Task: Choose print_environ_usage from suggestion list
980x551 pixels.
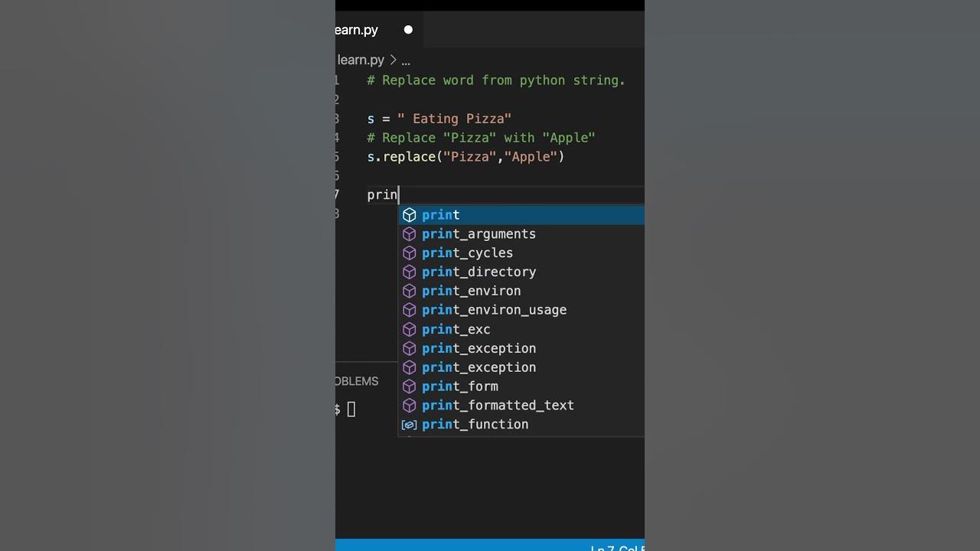Action: (494, 310)
